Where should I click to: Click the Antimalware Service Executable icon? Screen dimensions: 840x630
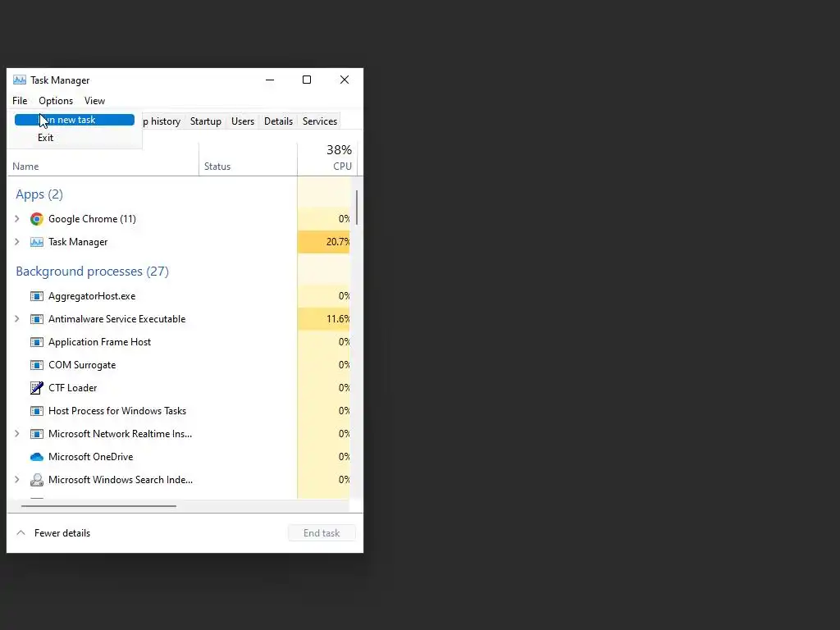coord(36,319)
